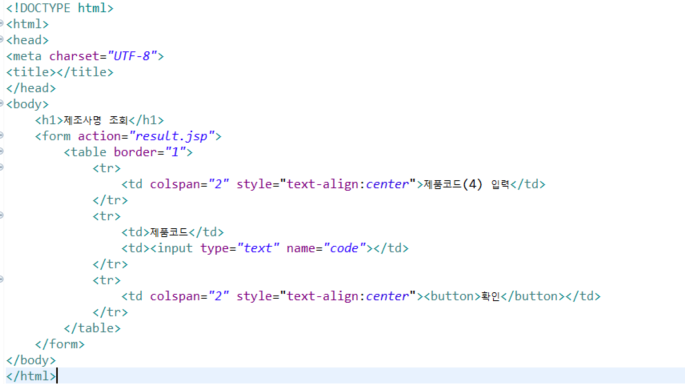The image size is (685, 384).
Task: Click the opening <head> tag
Action: click(x=28, y=40)
